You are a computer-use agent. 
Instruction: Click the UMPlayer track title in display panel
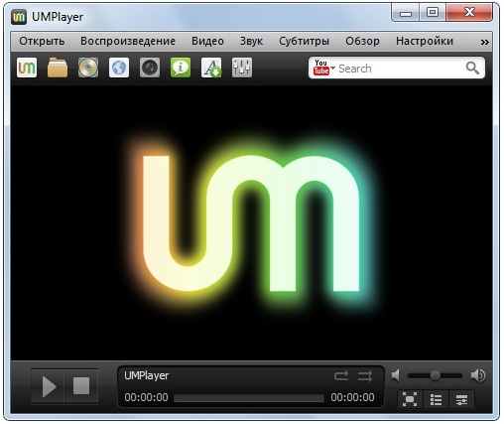point(147,375)
